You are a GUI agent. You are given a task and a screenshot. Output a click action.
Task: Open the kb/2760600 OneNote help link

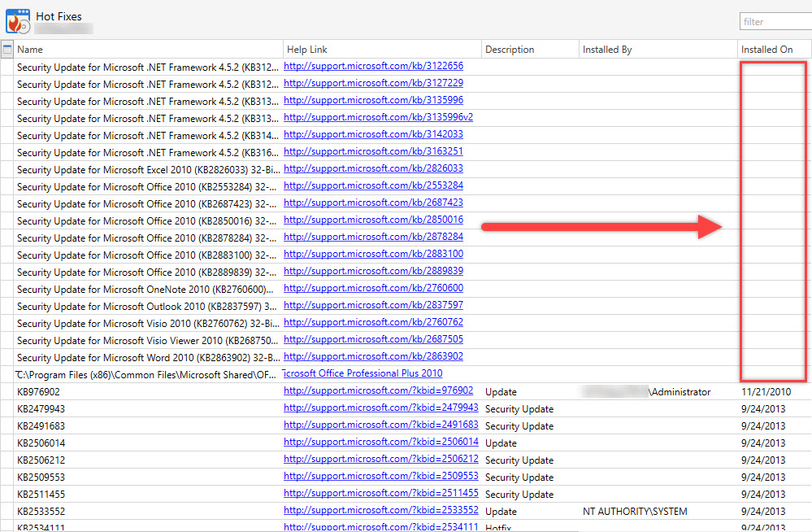(x=373, y=288)
